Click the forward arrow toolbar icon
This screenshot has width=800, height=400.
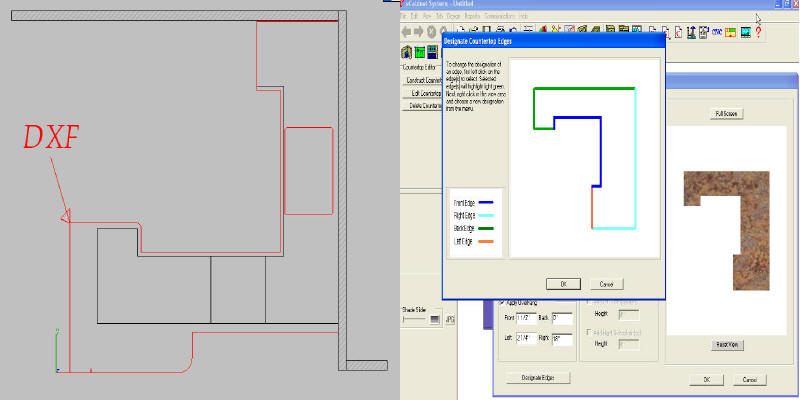(x=418, y=32)
